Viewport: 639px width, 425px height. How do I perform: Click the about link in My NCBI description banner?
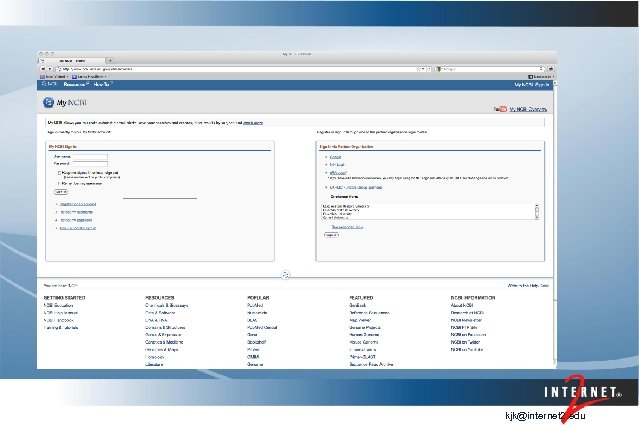click(253, 123)
